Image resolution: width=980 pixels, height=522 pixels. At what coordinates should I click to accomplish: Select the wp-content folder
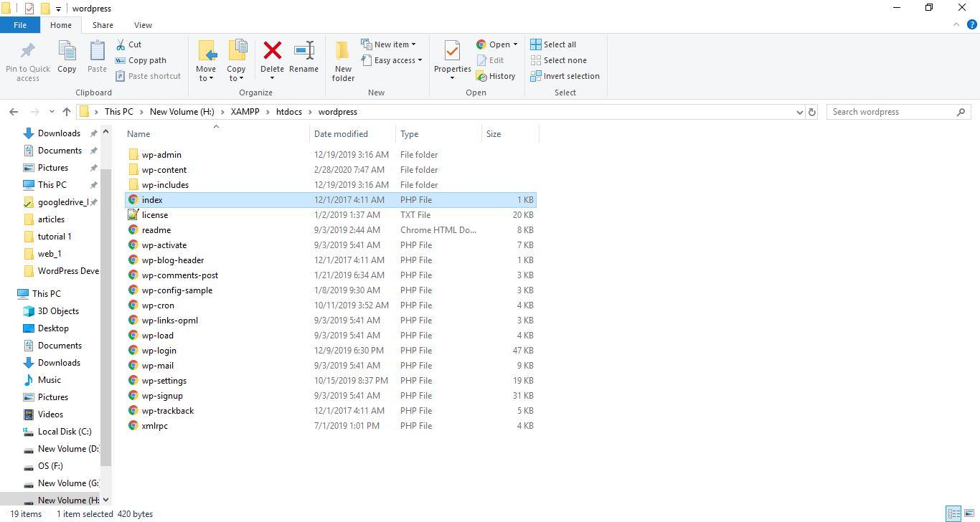tap(164, 170)
